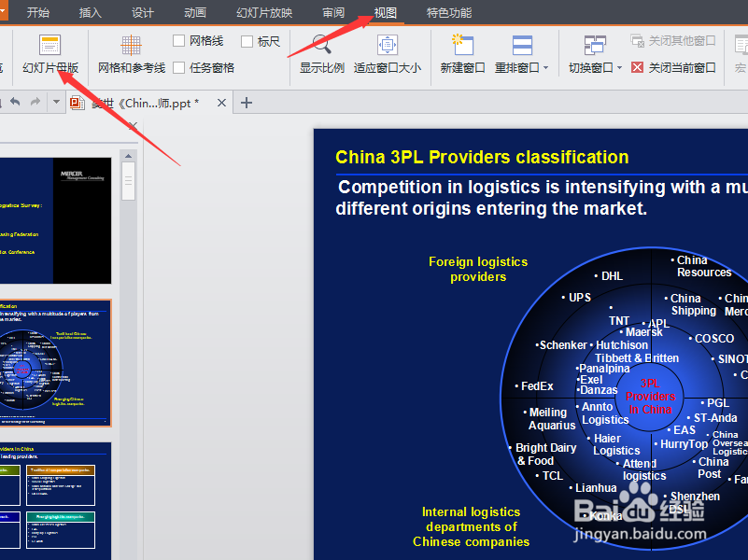Close the slide thumbnail pane
748x560 pixels.
click(x=133, y=126)
